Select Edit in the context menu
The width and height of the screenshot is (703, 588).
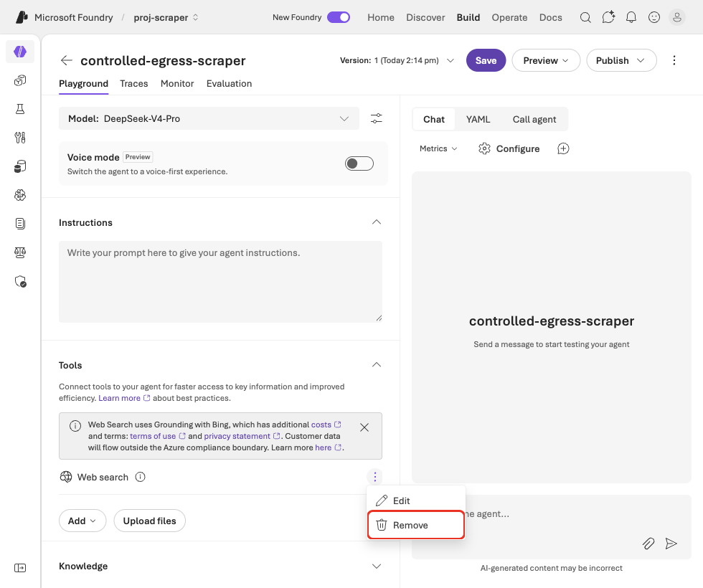pos(415,501)
